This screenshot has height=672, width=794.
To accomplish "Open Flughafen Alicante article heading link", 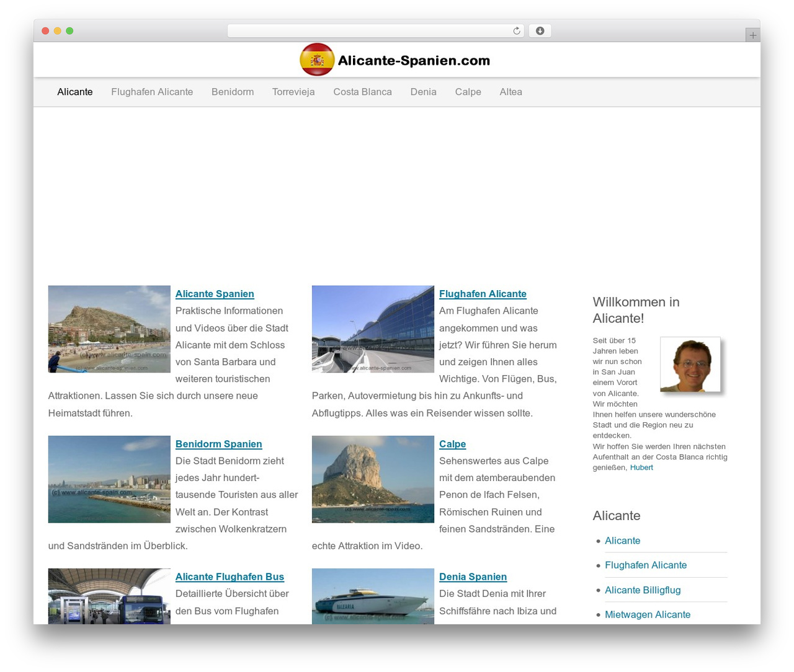I will [483, 294].
